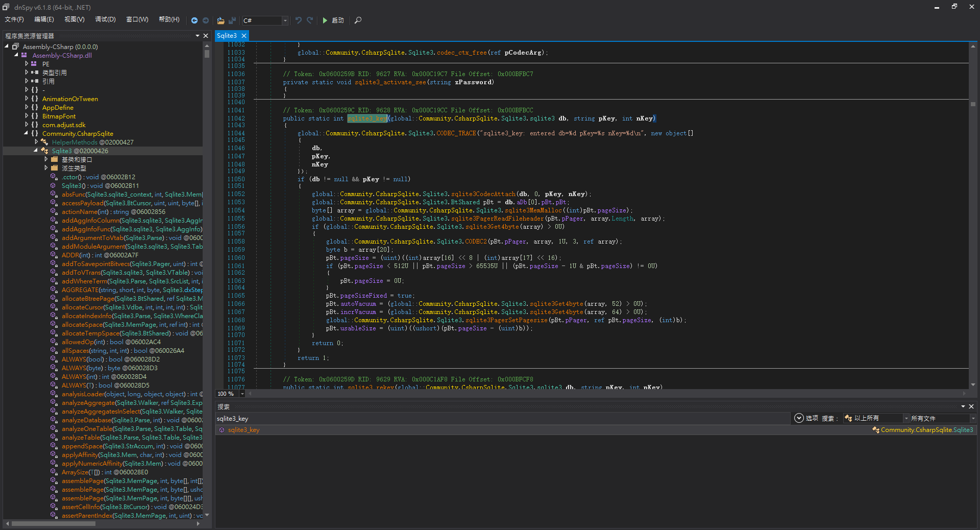
Task: Open search with the magnifier icon
Action: 358,20
